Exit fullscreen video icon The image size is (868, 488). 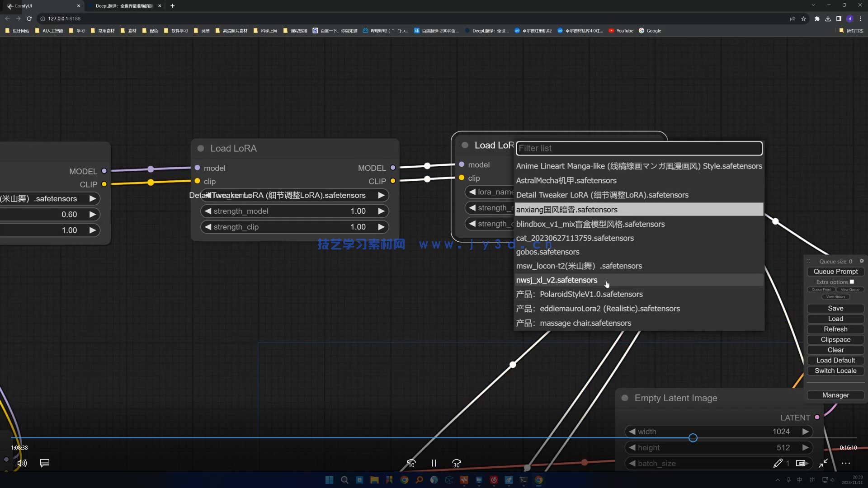coord(823,463)
